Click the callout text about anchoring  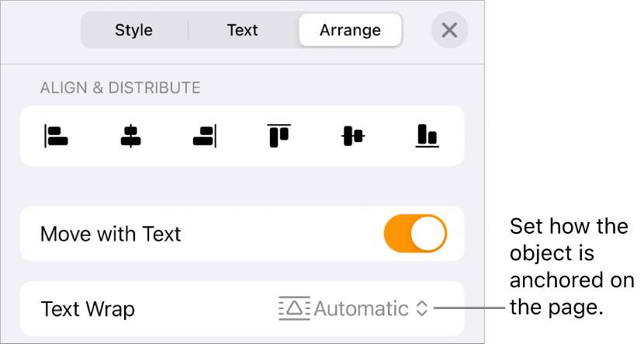point(570,267)
